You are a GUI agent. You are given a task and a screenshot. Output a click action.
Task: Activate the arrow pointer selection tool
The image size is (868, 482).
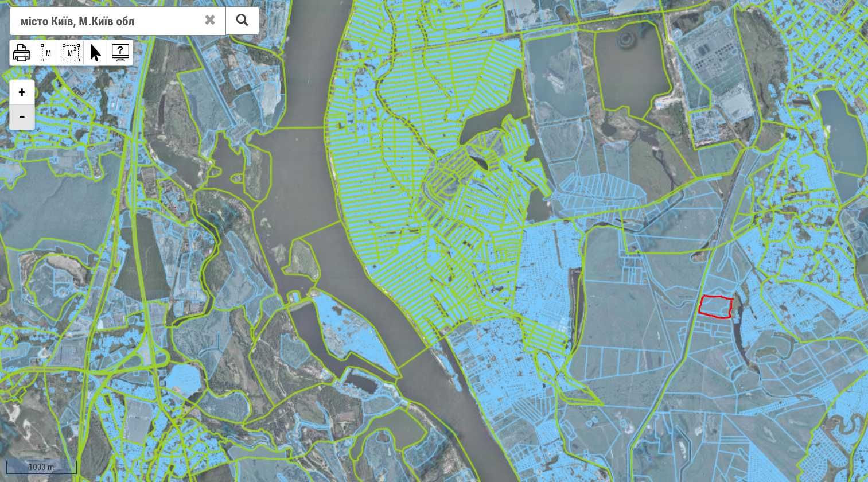[95, 53]
